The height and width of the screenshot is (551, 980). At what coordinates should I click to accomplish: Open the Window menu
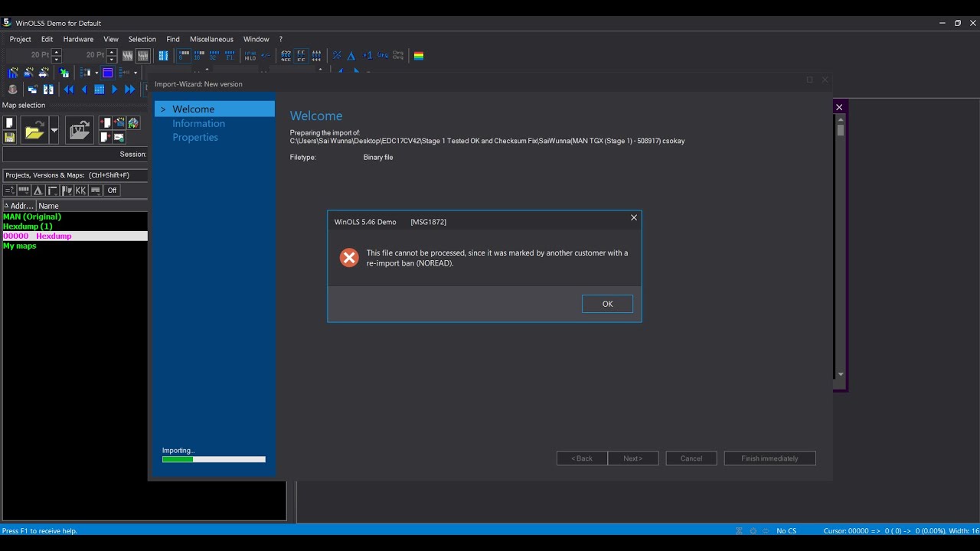tap(256, 39)
